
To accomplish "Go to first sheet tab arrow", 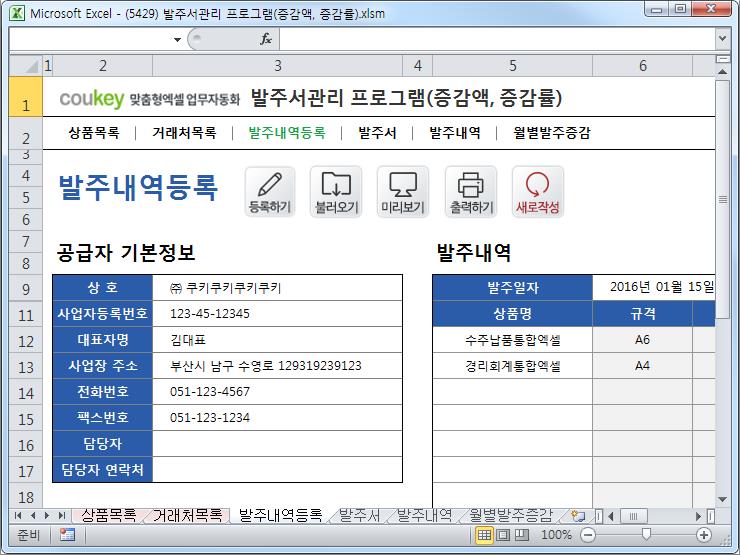I will [18, 515].
